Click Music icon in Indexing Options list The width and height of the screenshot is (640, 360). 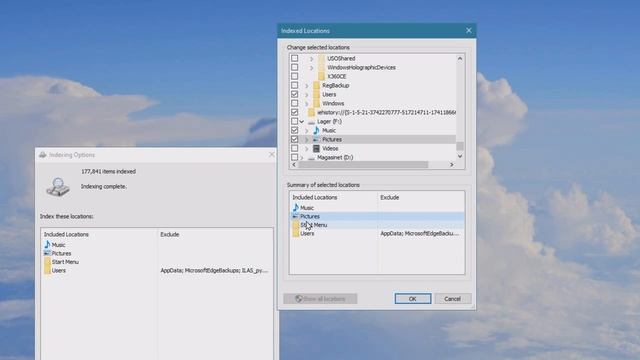tap(47, 244)
